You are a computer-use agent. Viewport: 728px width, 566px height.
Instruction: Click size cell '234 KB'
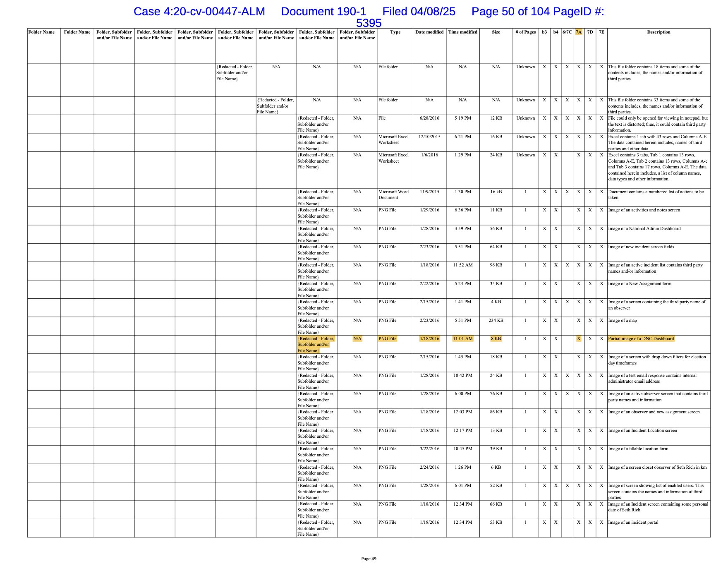496,321
